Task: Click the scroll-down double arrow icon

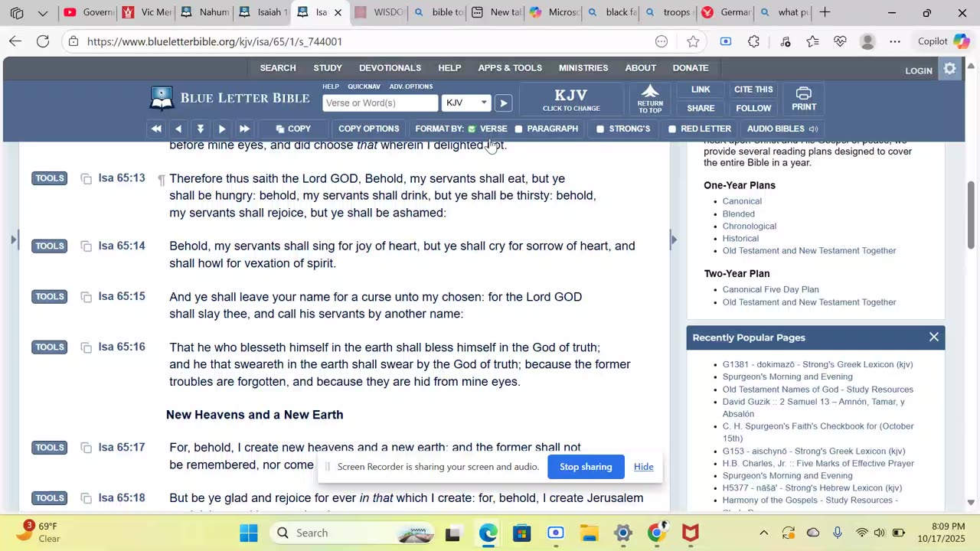Action: click(x=200, y=129)
